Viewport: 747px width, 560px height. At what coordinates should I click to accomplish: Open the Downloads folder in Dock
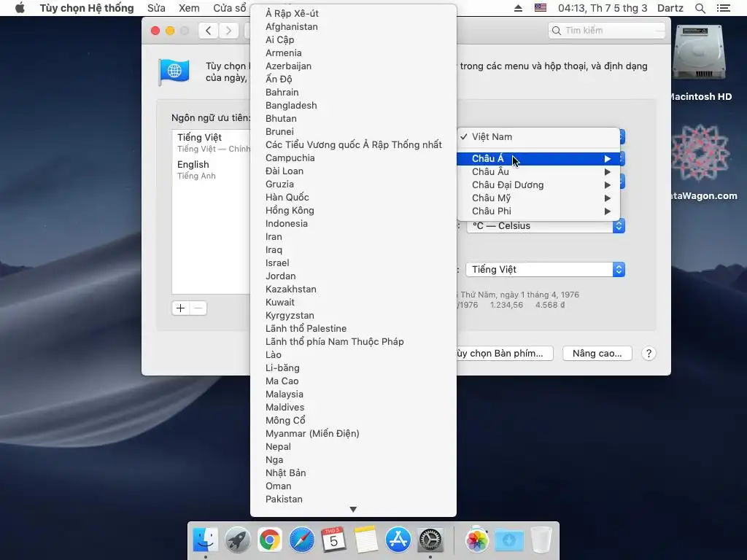coord(508,540)
